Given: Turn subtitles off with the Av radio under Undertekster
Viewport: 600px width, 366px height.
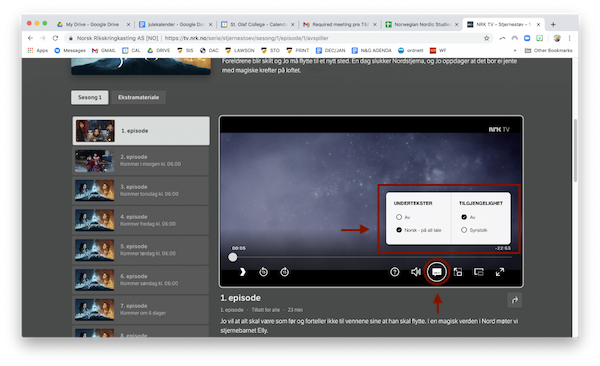Looking at the screenshot, I should (x=399, y=217).
